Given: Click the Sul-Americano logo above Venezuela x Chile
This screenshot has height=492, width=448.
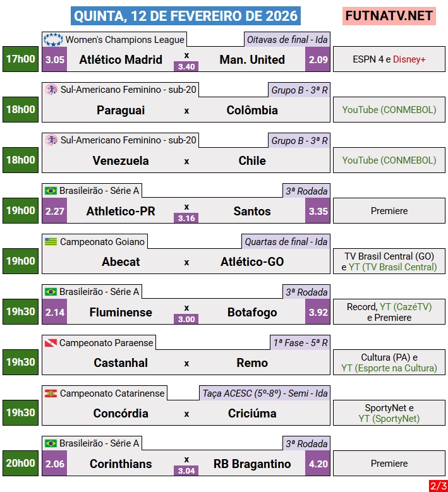Looking at the screenshot, I should click(51, 140).
